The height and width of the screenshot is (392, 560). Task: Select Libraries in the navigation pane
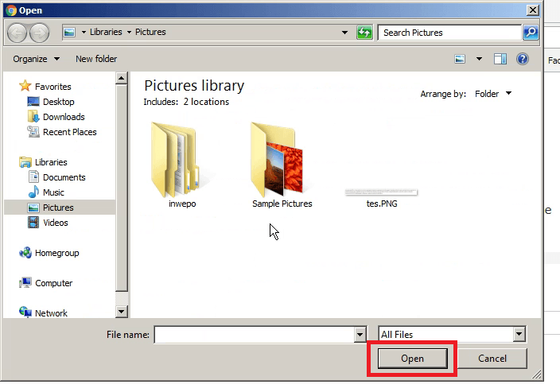click(x=51, y=162)
